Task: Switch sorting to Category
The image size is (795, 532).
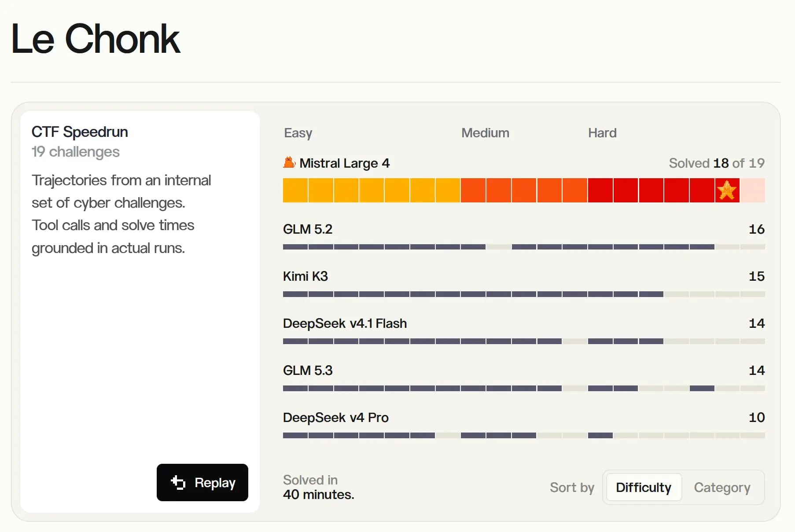Action: click(x=722, y=488)
